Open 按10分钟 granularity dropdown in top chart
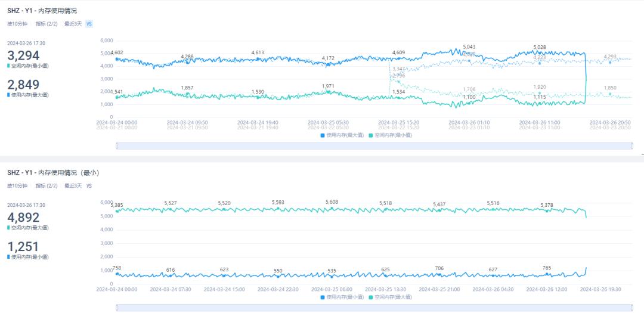 coord(17,24)
